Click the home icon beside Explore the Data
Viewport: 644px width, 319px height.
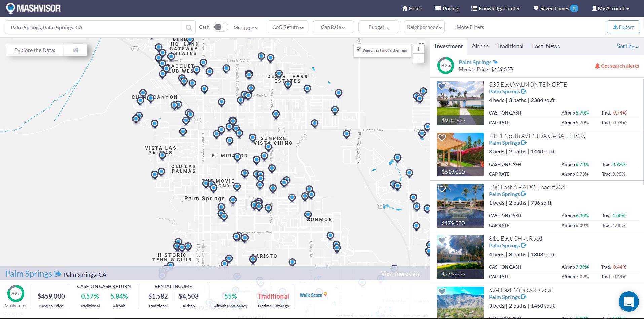76,50
